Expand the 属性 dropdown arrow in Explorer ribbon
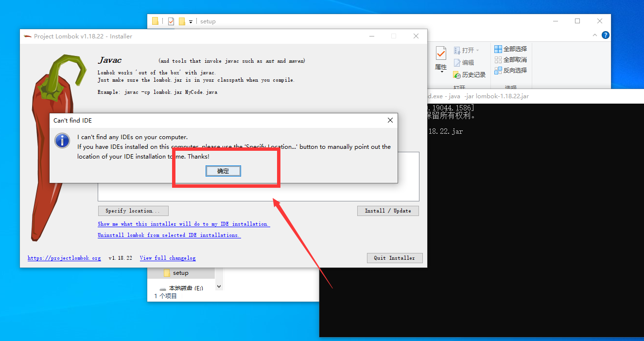Image resolution: width=644 pixels, height=341 pixels. pyautogui.click(x=441, y=72)
